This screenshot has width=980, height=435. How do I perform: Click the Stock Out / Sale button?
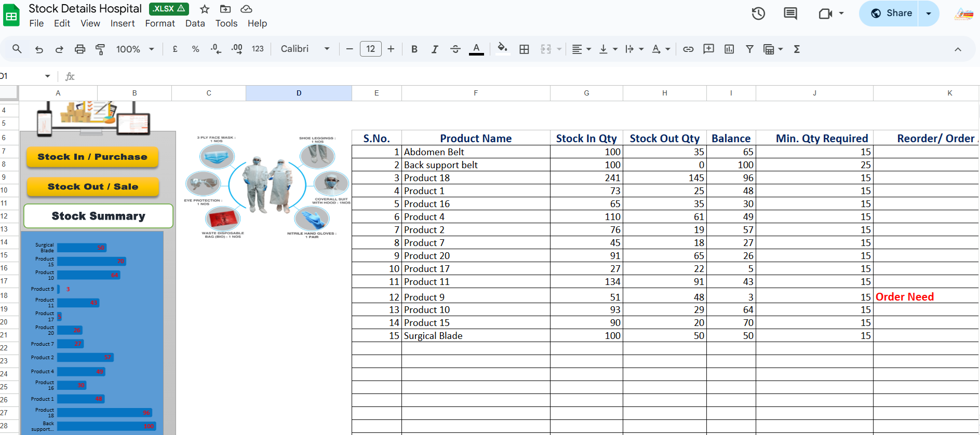pos(92,187)
